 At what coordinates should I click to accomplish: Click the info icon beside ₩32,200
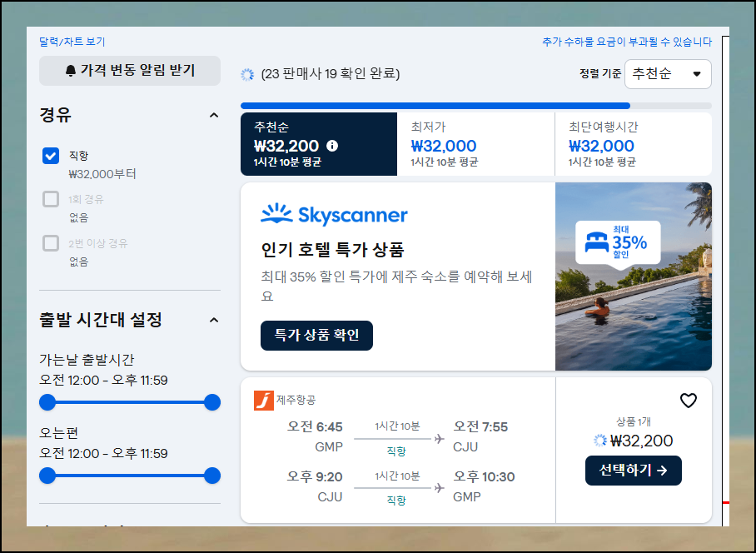click(x=332, y=146)
